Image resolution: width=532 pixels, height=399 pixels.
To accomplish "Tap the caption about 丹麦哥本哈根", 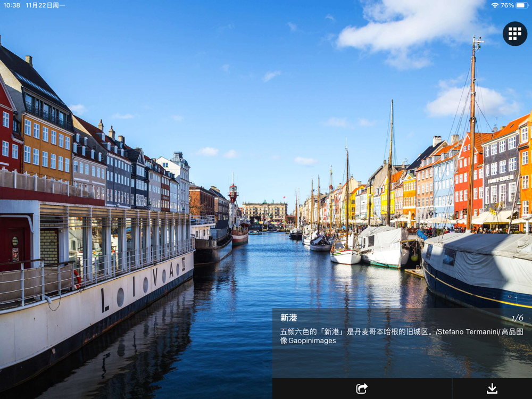I will tap(402, 336).
